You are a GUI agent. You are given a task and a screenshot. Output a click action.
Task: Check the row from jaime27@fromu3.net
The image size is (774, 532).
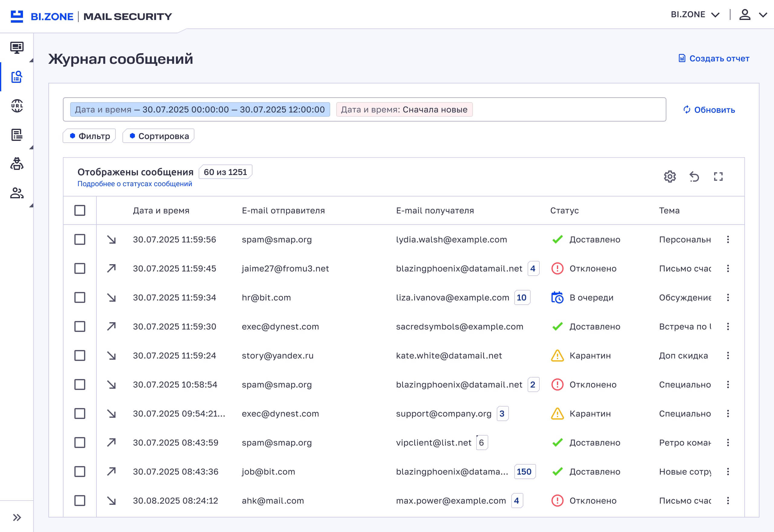pos(80,268)
